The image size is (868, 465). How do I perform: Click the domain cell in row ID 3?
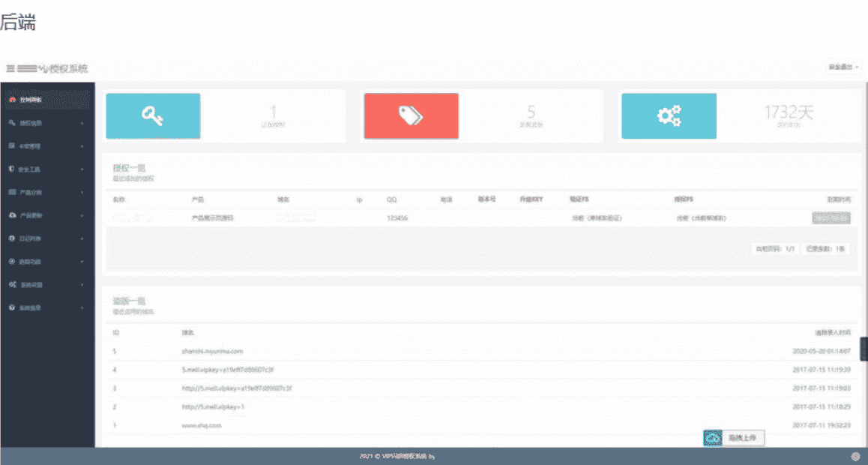pyautogui.click(x=237, y=388)
